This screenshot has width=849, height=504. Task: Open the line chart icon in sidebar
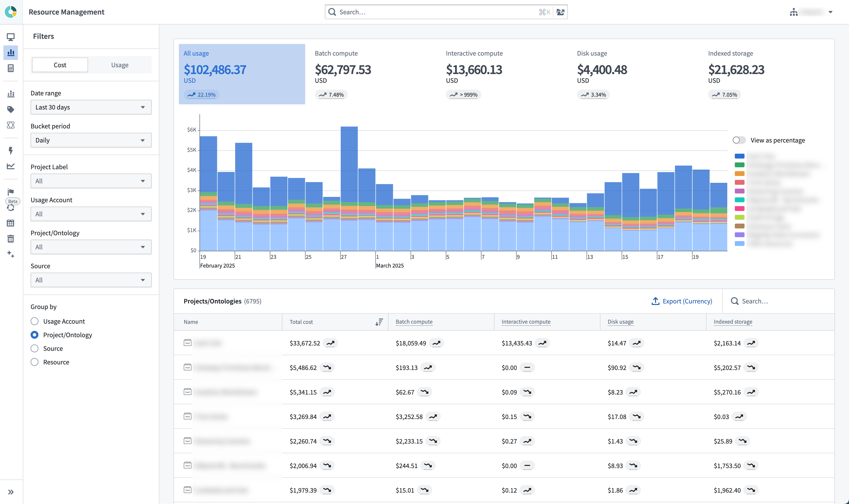[11, 166]
